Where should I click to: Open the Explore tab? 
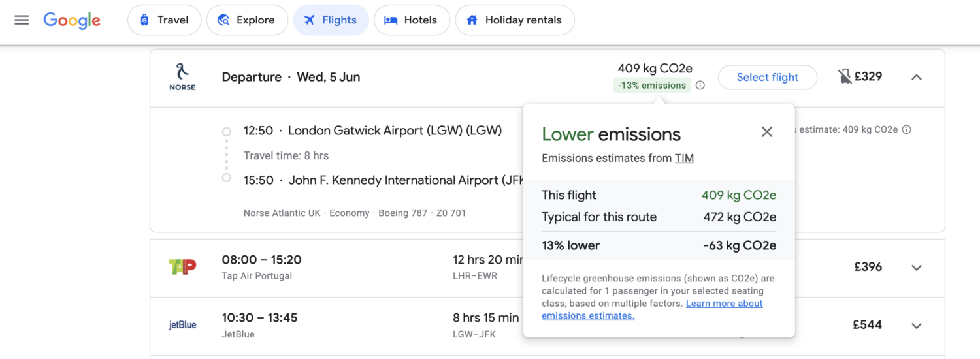pos(246,20)
